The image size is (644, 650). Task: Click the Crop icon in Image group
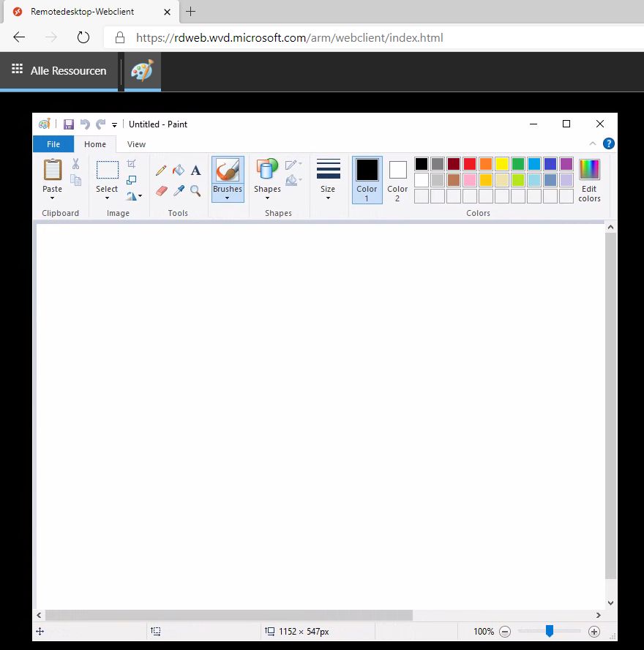[132, 164]
